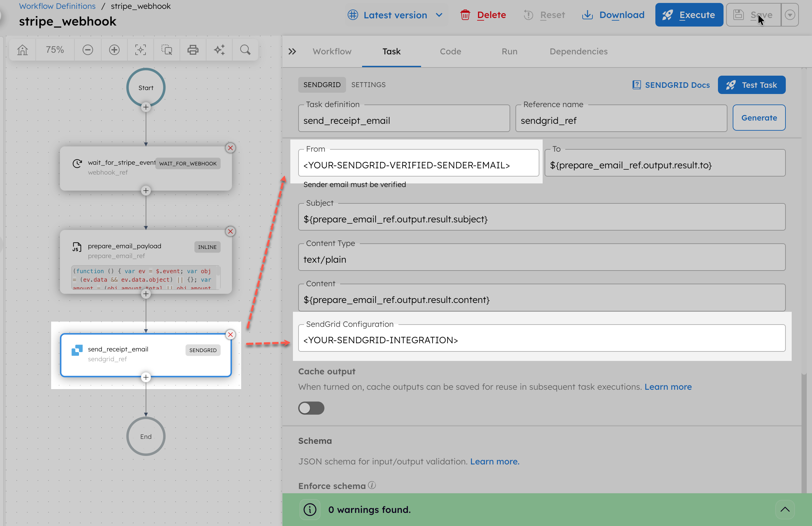
Task: Collapse the 0 warnings found banner
Action: point(785,510)
